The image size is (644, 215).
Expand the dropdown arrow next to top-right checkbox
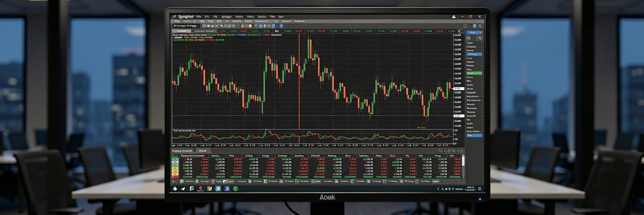click(x=470, y=26)
